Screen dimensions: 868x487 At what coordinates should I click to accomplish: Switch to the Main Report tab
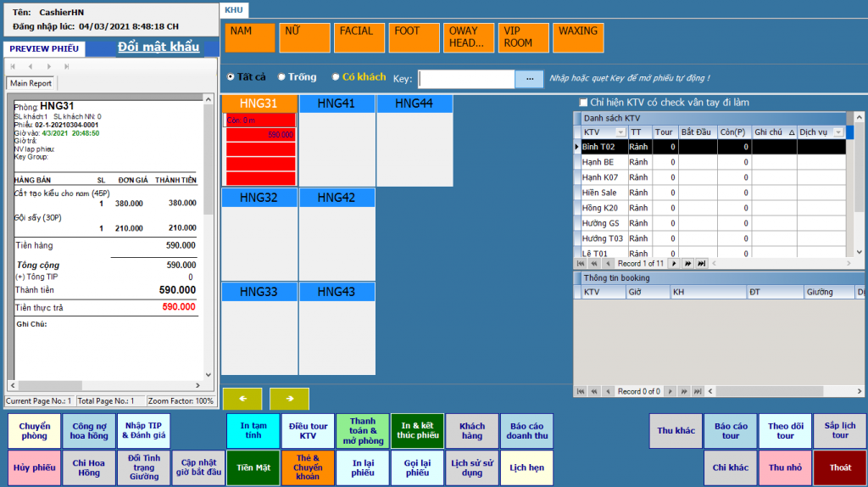pyautogui.click(x=31, y=83)
